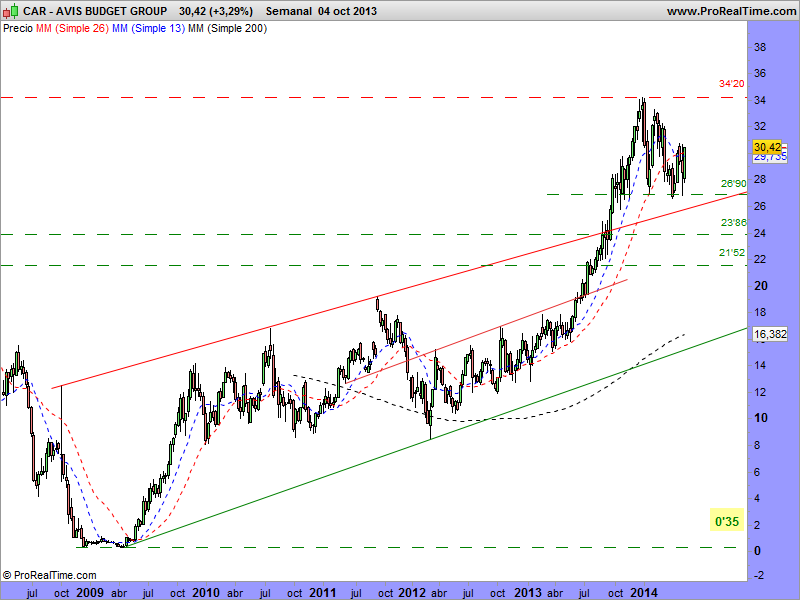Select the Precio legend label

click(x=18, y=29)
